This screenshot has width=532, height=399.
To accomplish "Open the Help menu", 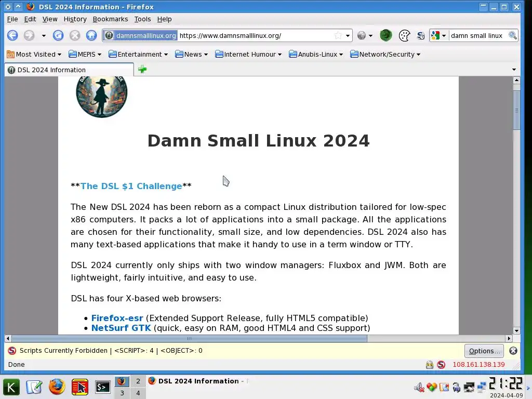I will click(164, 19).
